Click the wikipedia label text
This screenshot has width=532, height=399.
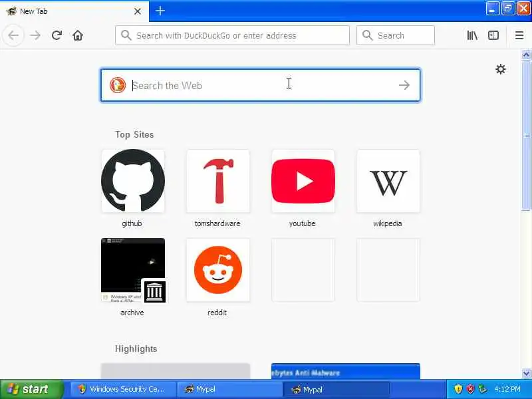click(x=388, y=223)
